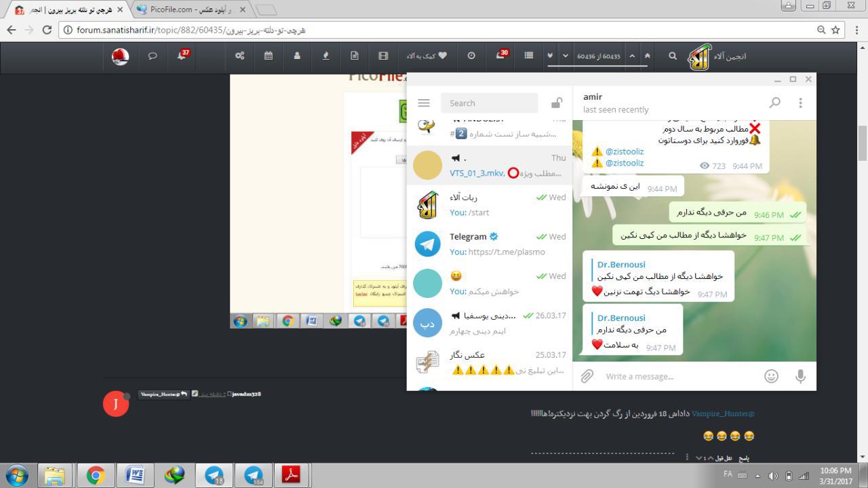Viewport: 868px width, 488px height.
Task: Open forum categories list icon
Action: coord(529,56)
